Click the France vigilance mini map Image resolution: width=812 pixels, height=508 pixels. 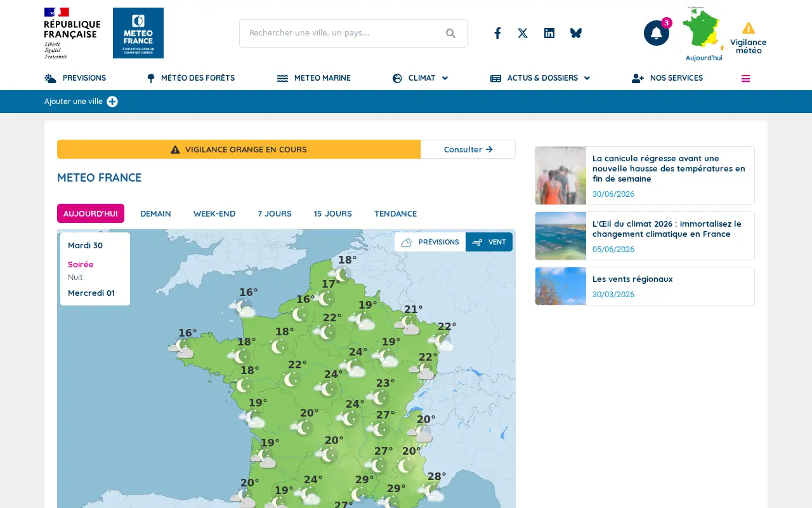click(x=703, y=29)
